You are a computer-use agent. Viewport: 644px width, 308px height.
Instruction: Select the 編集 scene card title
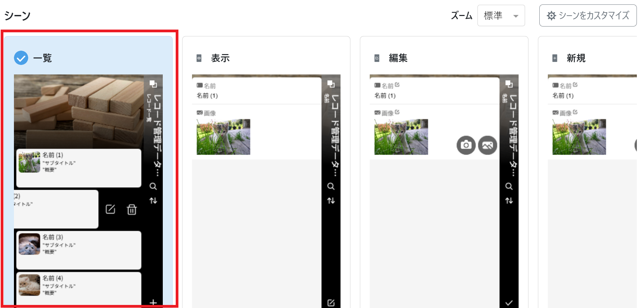(x=398, y=58)
